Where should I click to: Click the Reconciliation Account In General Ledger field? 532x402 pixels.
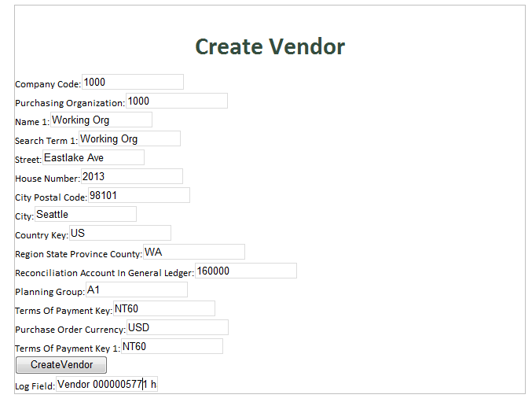pos(245,271)
